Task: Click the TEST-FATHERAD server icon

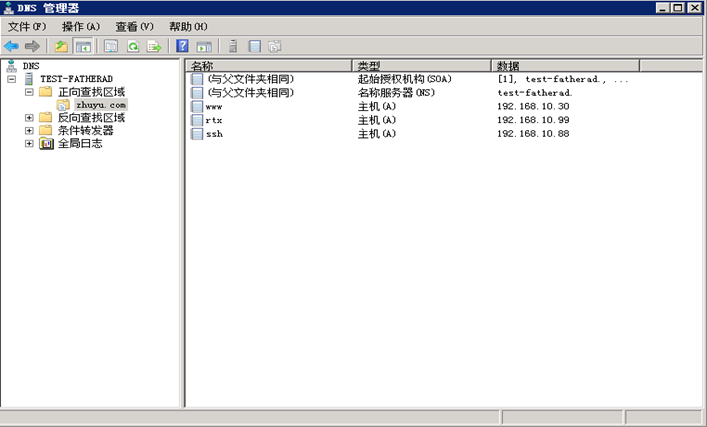Action: pos(29,79)
